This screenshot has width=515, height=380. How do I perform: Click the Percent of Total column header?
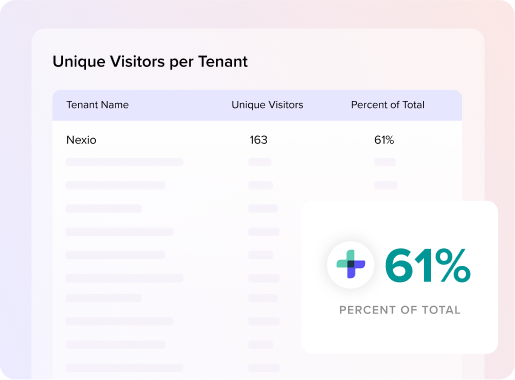tap(388, 105)
